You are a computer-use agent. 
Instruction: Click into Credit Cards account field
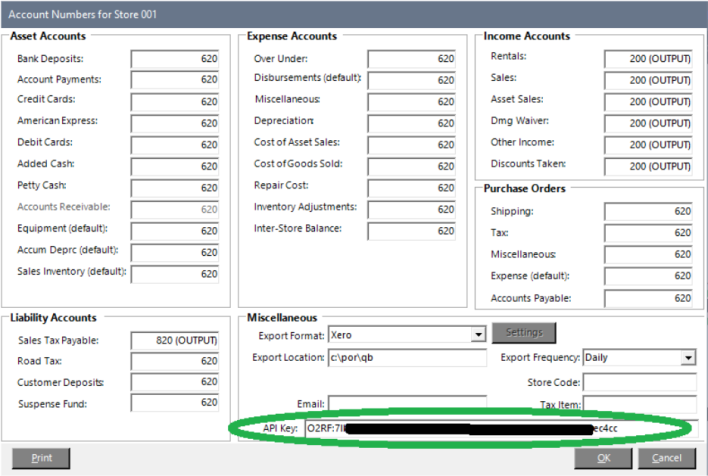tap(175, 102)
